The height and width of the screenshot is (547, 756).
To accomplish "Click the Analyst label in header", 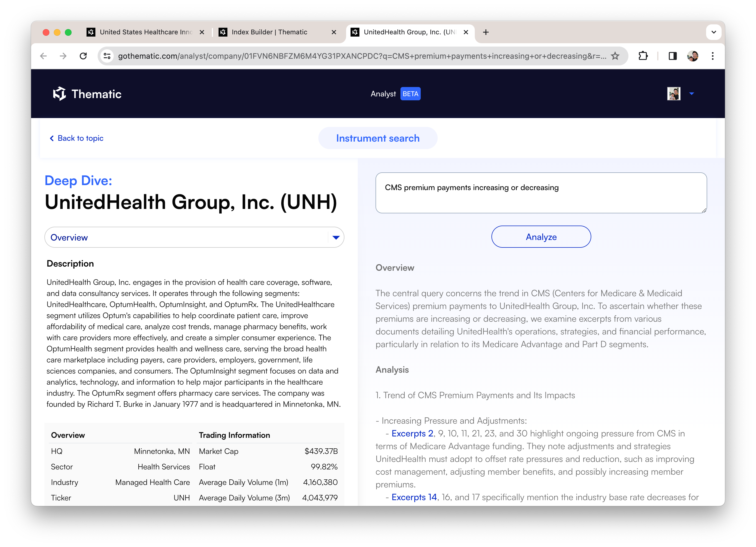I will click(383, 94).
